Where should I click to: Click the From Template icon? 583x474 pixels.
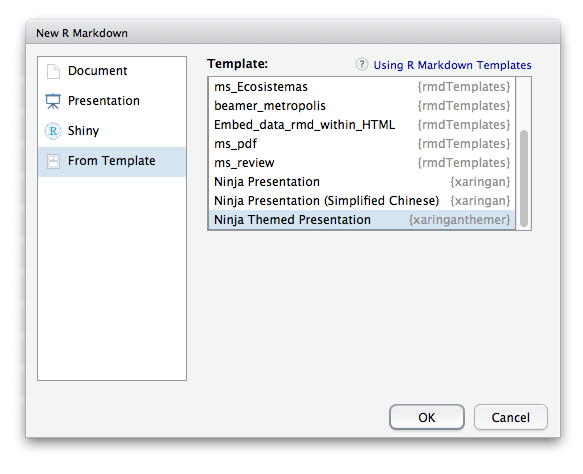pyautogui.click(x=53, y=161)
